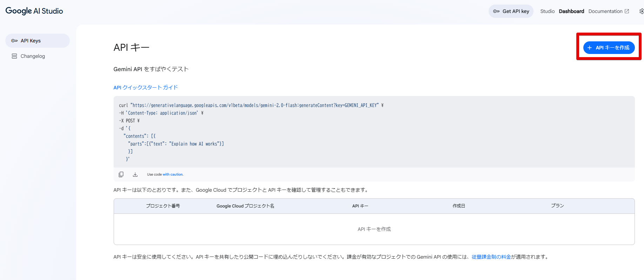Click the API キー page heading
The height and width of the screenshot is (280, 644).
point(132,47)
